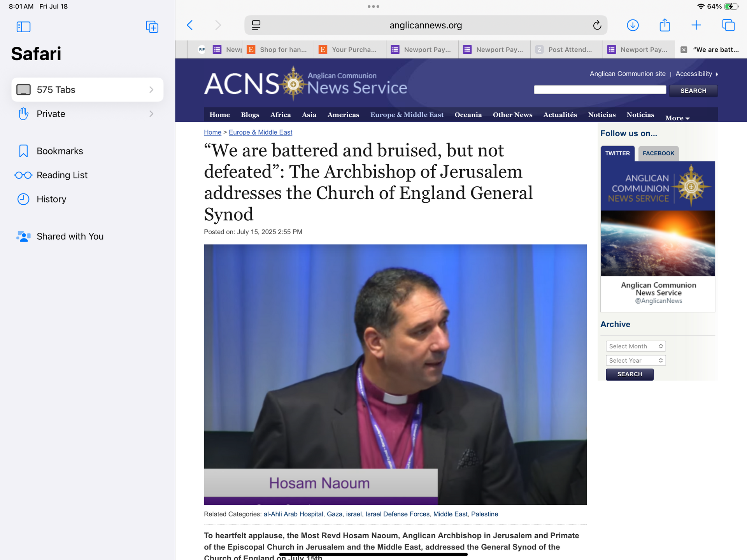Open the Downloads icon

pyautogui.click(x=633, y=25)
